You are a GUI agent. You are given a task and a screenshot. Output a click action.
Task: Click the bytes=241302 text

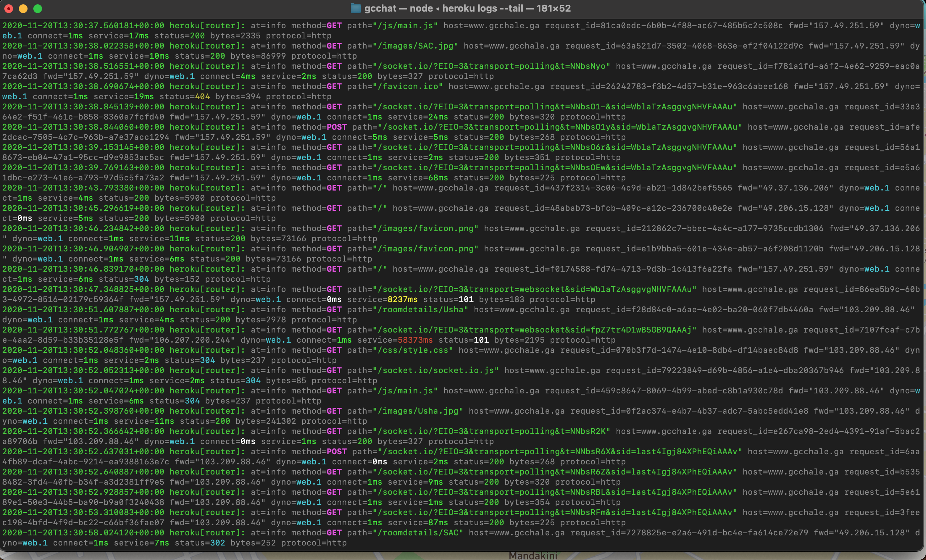[266, 421]
